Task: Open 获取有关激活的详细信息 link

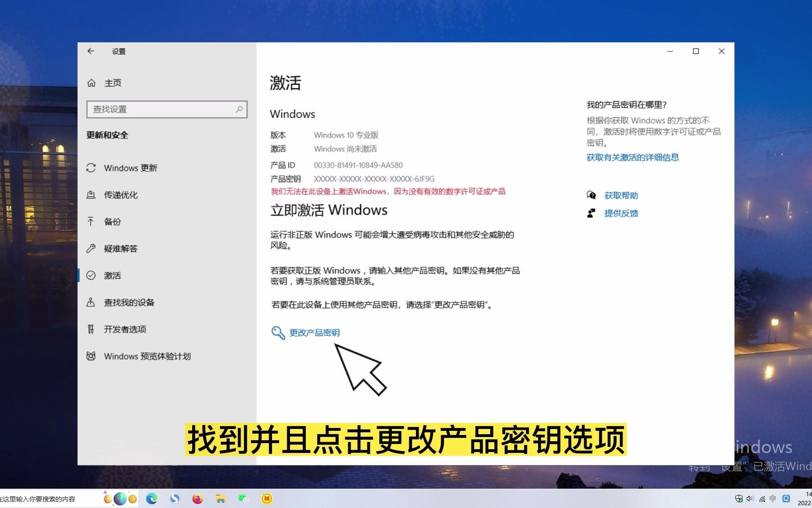Action: click(632, 157)
